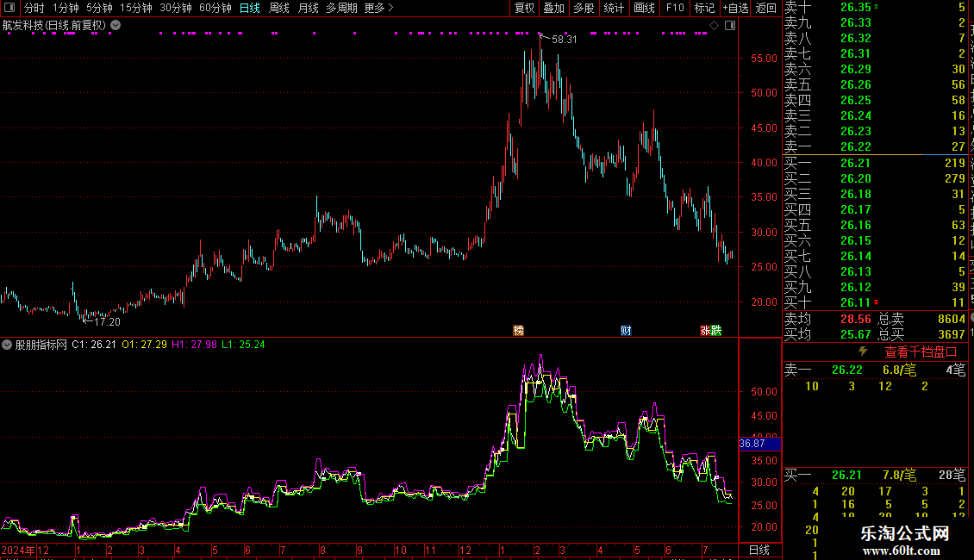The height and width of the screenshot is (560, 974).
Task: Click the 统计 statistics button
Action: click(614, 8)
